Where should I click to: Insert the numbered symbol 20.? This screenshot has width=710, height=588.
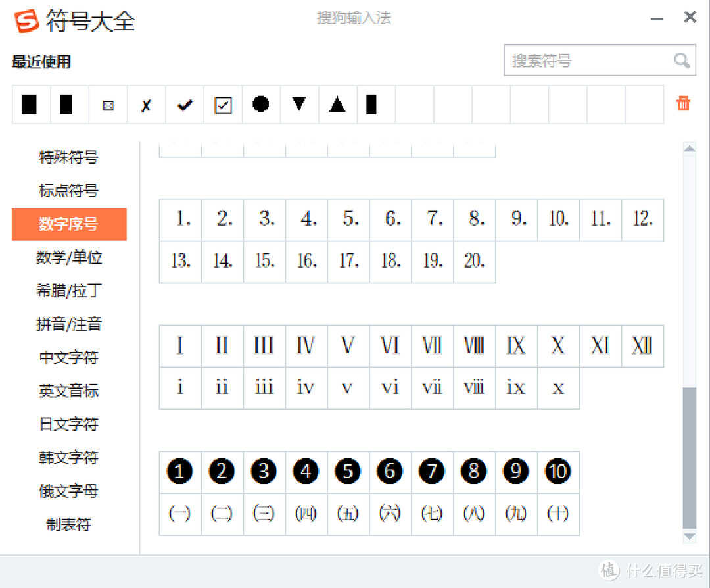[474, 262]
